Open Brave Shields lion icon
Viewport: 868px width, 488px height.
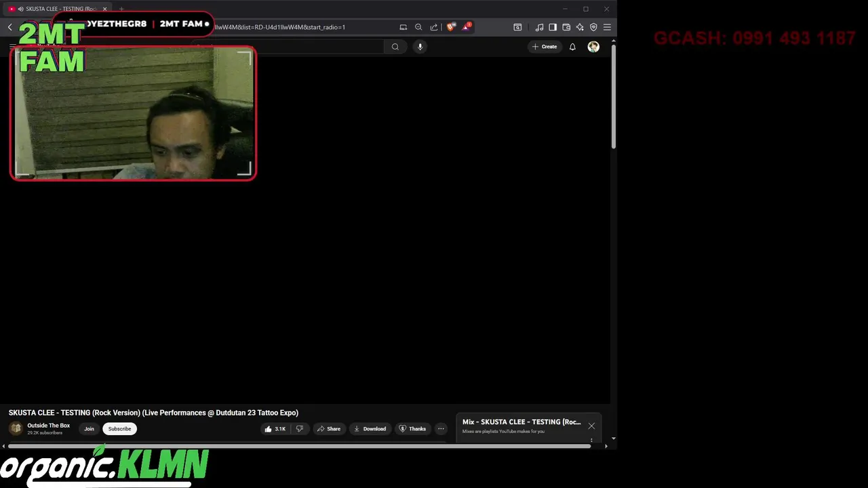click(451, 27)
